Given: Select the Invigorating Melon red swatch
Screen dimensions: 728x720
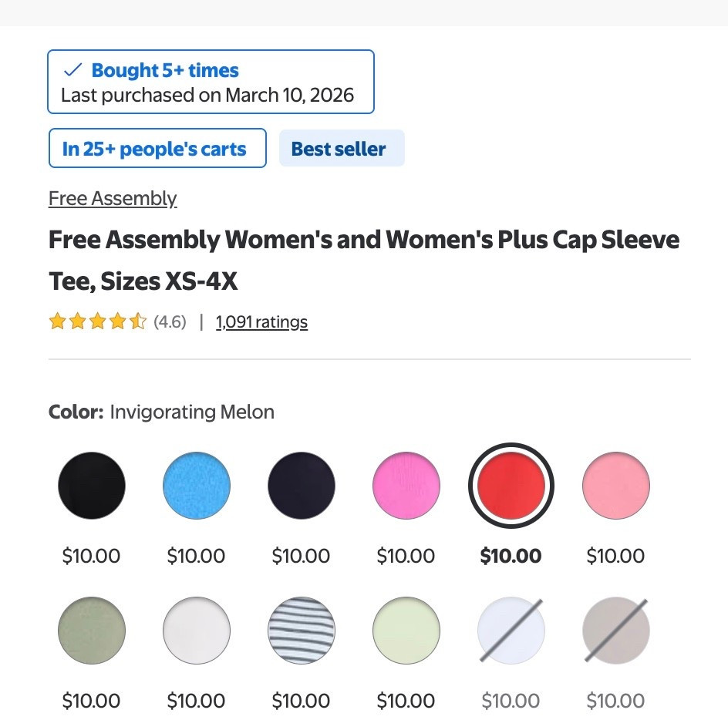Looking at the screenshot, I should (x=511, y=485).
